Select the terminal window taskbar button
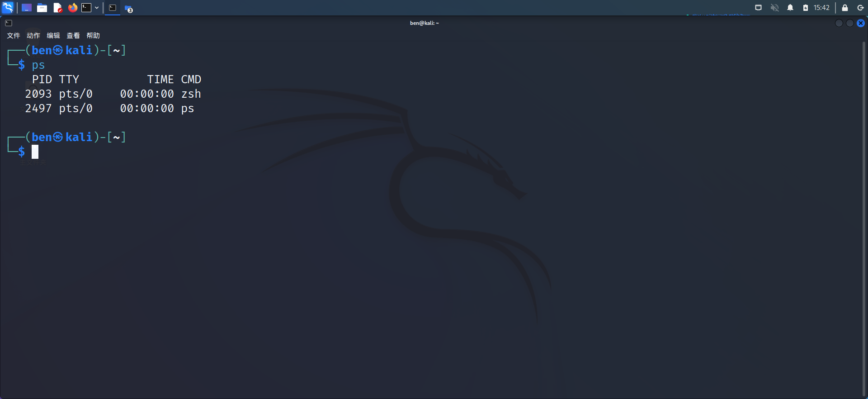This screenshot has height=399, width=868. 113,8
